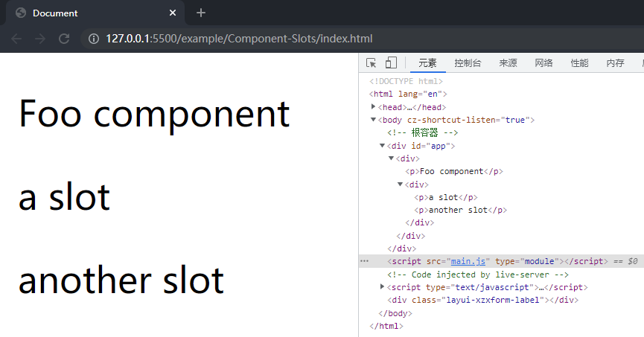Click the forward navigation arrow
This screenshot has width=644, height=337.
[x=40, y=39]
